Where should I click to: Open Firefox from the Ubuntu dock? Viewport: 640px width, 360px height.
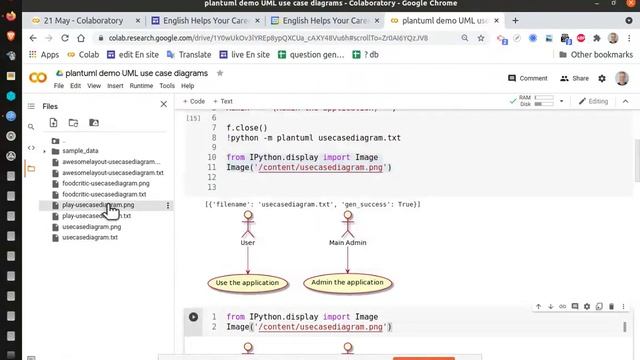coord(11,16)
